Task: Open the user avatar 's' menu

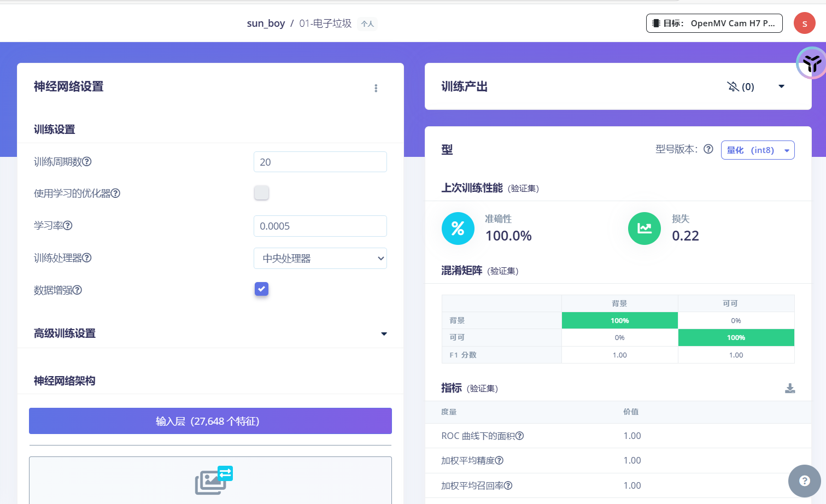Action: pos(804,24)
